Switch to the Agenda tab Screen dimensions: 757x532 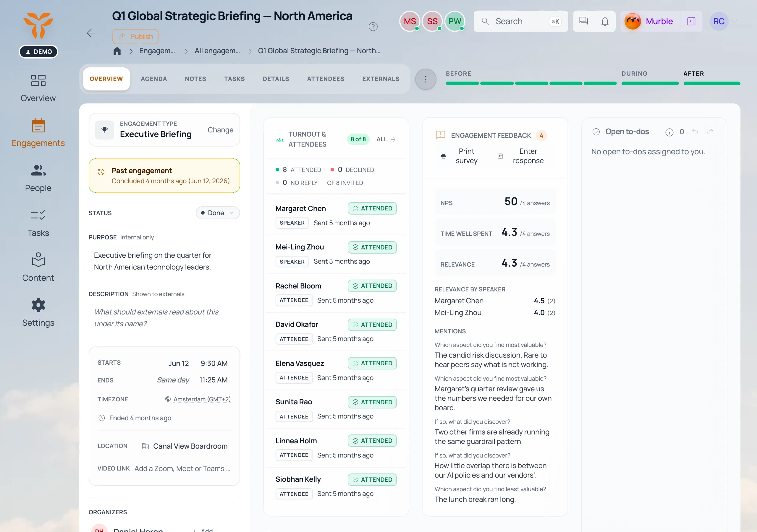click(x=154, y=79)
